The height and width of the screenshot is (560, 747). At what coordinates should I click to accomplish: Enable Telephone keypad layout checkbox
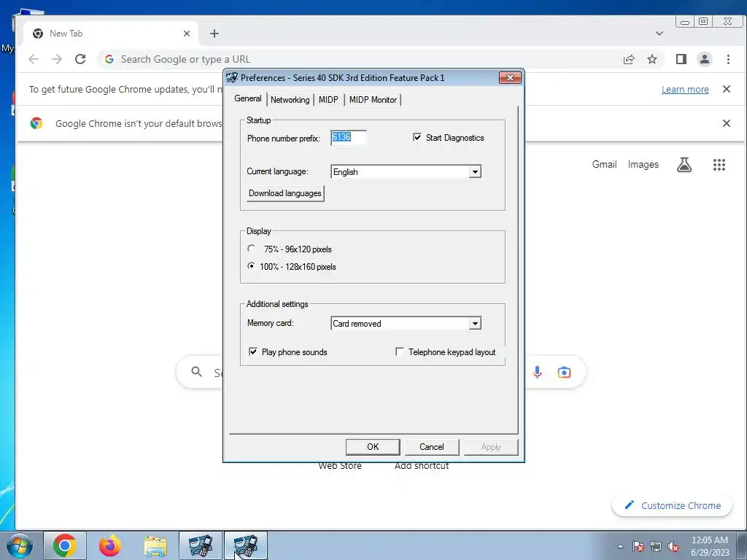point(400,351)
